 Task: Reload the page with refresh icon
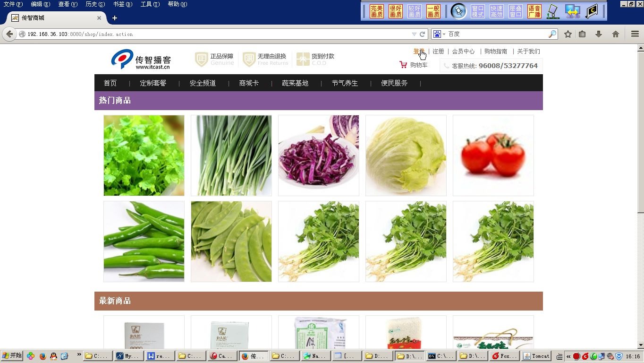(423, 34)
